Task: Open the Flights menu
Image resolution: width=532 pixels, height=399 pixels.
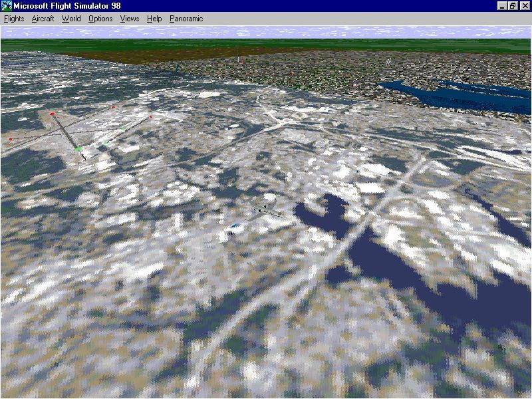Action: pos(14,19)
